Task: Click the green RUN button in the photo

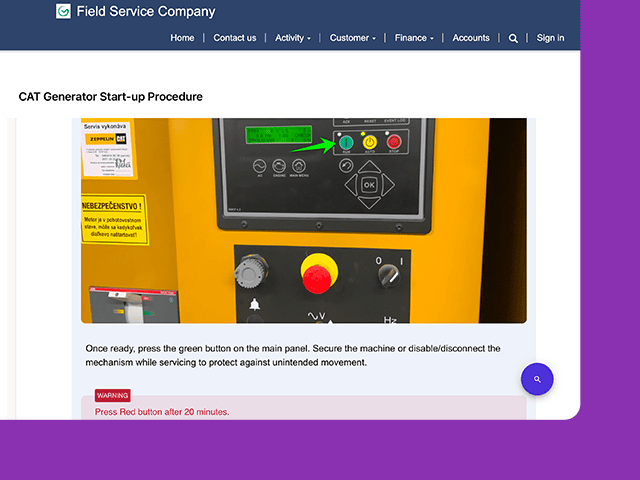Action: pyautogui.click(x=346, y=142)
